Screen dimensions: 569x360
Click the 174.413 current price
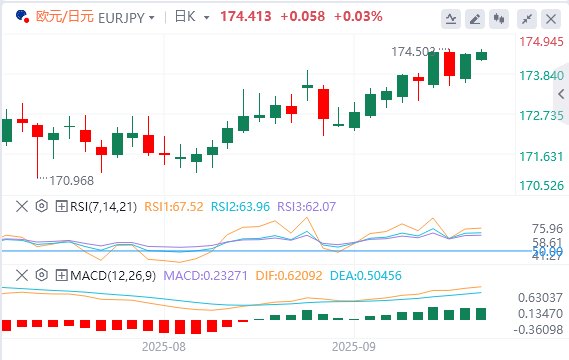(246, 16)
